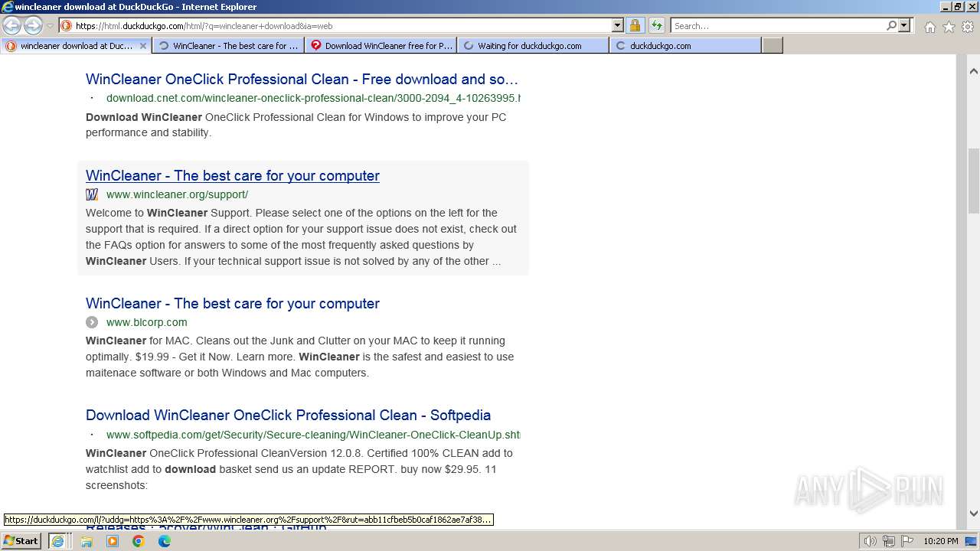Viewport: 980px width, 551px height.
Task: Click the www.blcorp.com URL
Action: (x=146, y=322)
